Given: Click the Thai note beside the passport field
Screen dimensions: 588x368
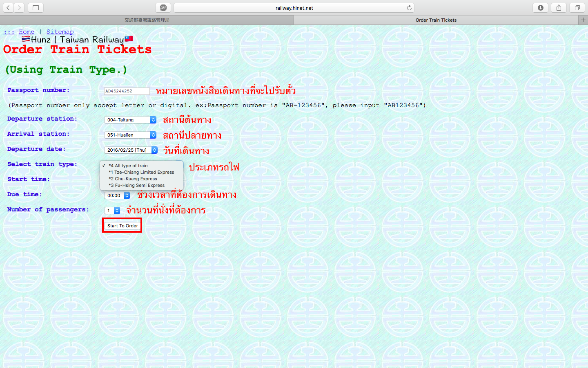Looking at the screenshot, I should coord(226,90).
